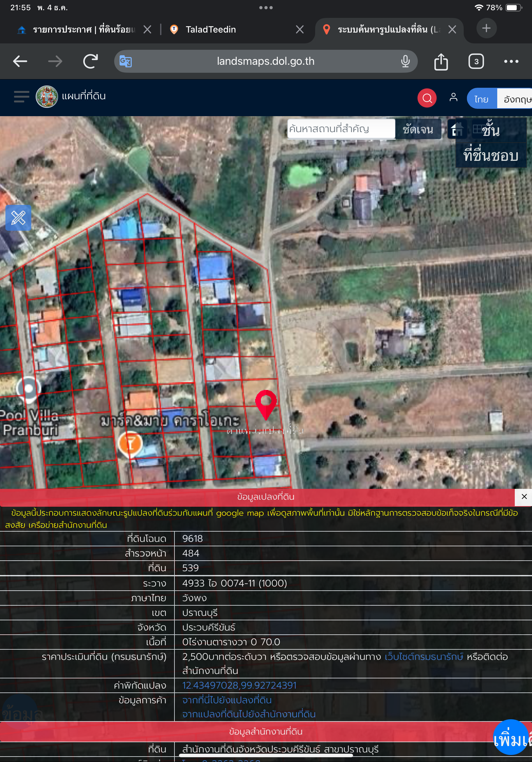Click the ค้นหาสถานที่สำคัญ search field
The width and height of the screenshot is (532, 762).
341,129
